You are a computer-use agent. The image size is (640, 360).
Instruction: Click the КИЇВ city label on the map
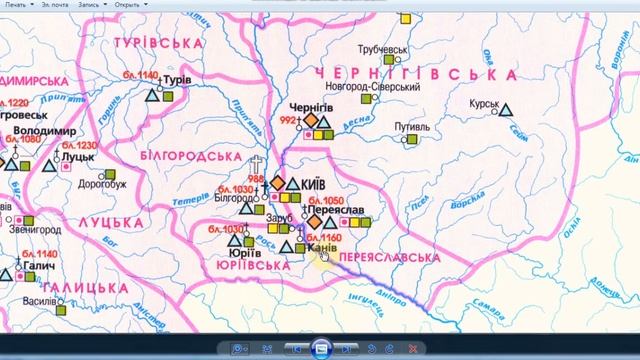point(313,185)
